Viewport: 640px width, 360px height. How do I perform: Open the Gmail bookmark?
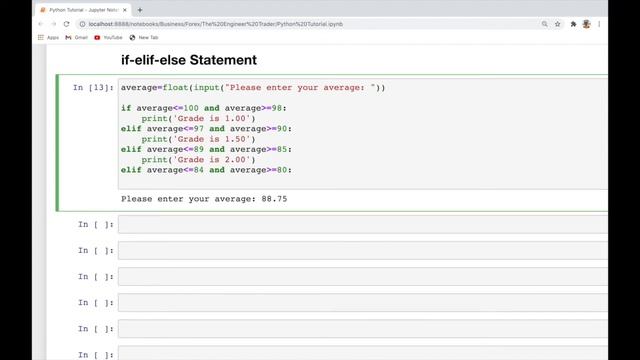point(77,37)
